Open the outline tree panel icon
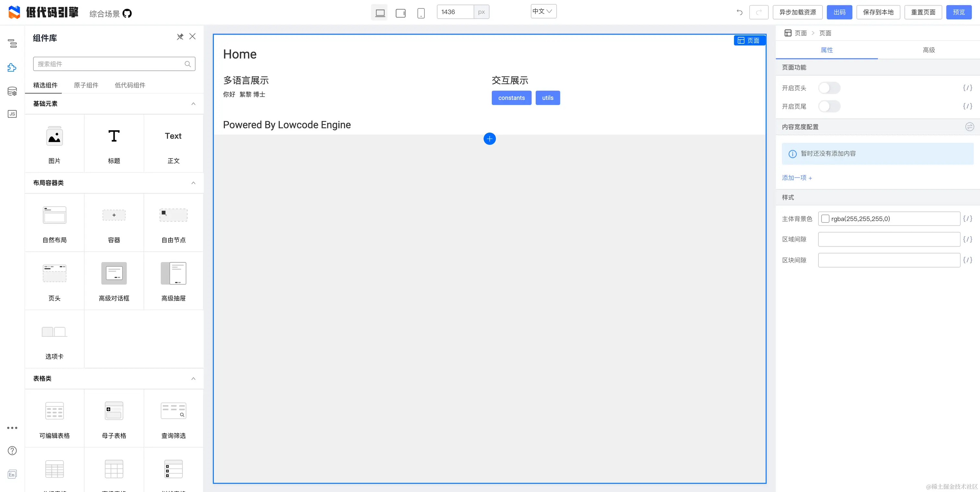Viewport: 980px width, 492px height. 12,43
